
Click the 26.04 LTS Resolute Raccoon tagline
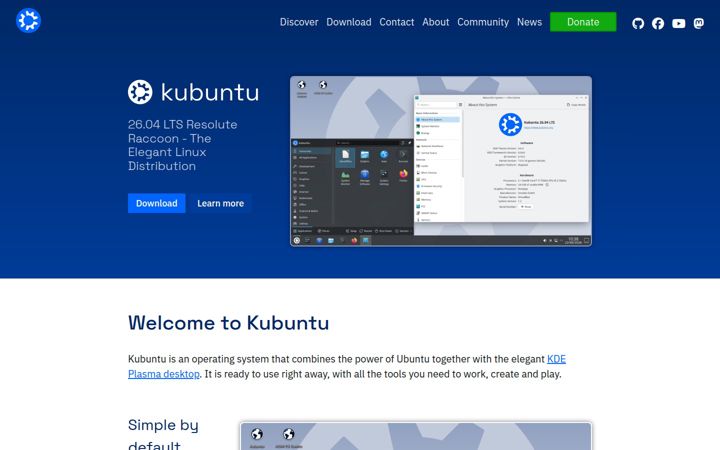(x=183, y=145)
